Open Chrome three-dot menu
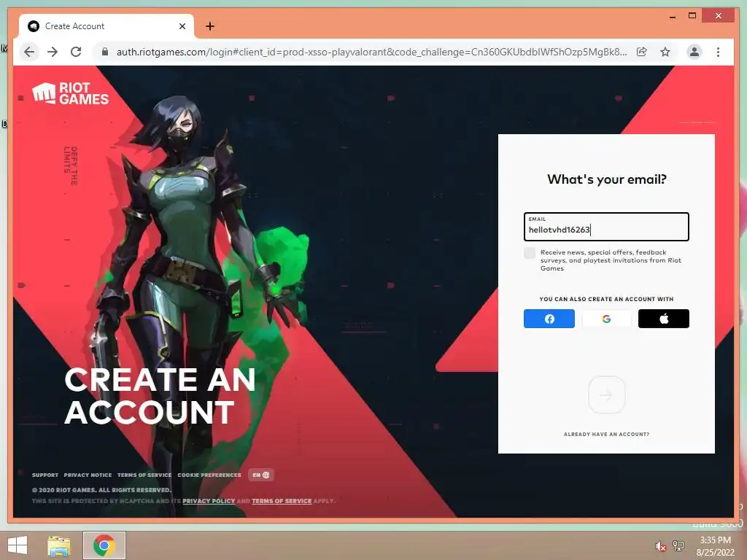 pyautogui.click(x=718, y=52)
